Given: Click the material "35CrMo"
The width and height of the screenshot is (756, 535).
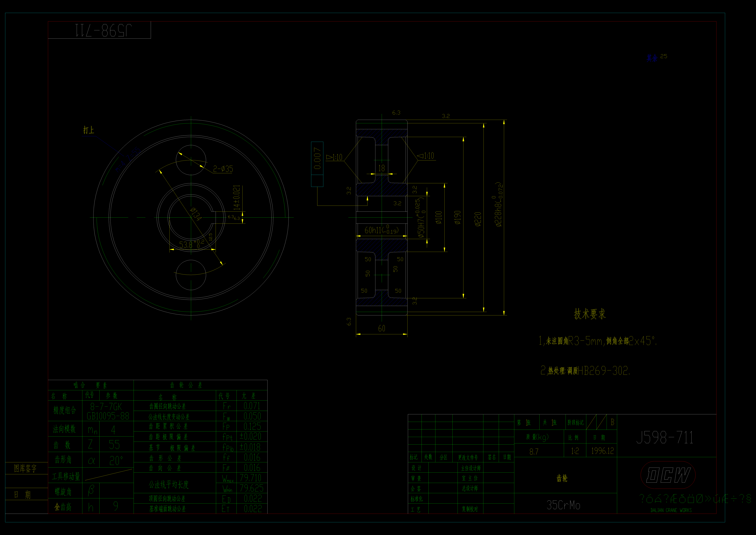Looking at the screenshot, I should click(x=563, y=505).
